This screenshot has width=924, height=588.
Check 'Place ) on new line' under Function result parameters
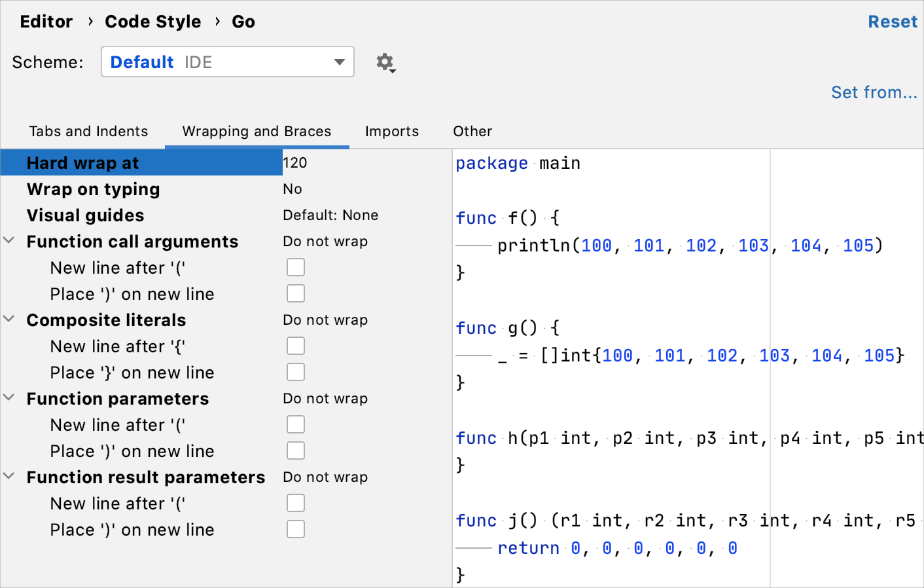(296, 529)
